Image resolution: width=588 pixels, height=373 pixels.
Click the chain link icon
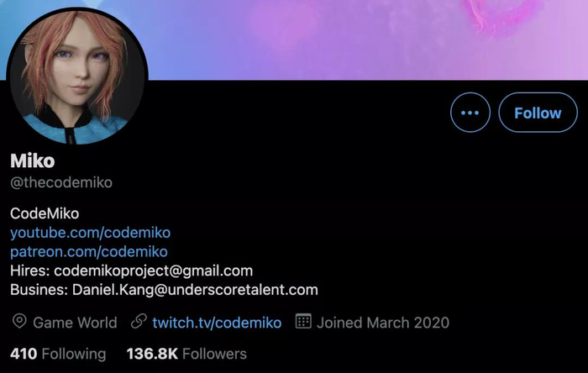click(x=139, y=322)
